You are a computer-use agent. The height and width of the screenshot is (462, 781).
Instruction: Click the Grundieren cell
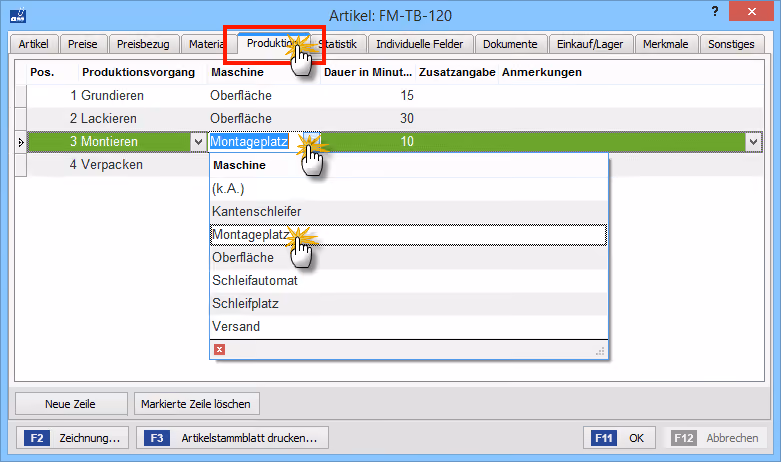click(143, 96)
